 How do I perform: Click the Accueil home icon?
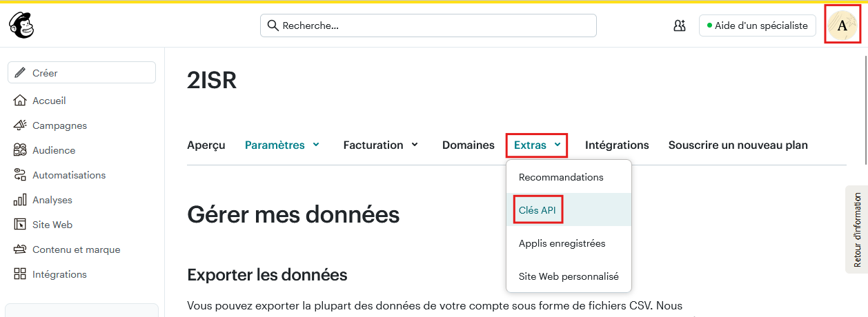[20, 101]
